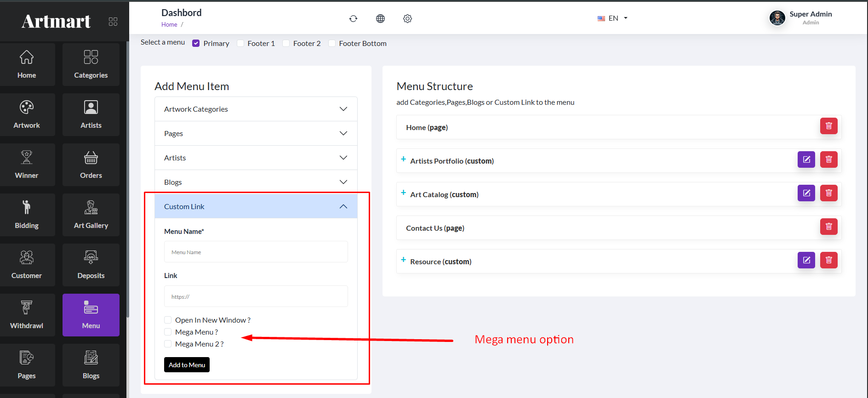The image size is (868, 398).
Task: Go to Bidding in the sidebar
Action: click(x=27, y=215)
